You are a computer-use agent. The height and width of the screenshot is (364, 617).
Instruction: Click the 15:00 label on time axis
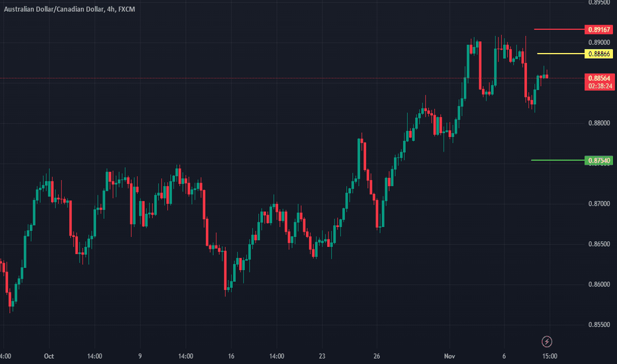pos(549,356)
